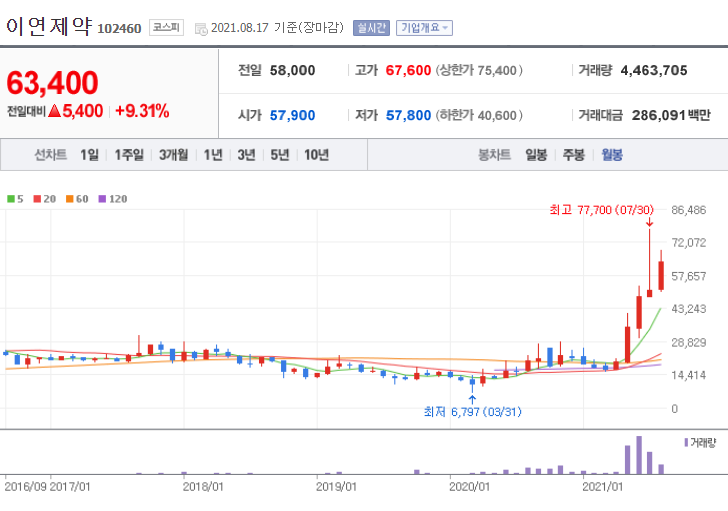Viewport: 728px width, 511px height.
Task: Select the 1일 line chart tab
Action: pos(89,155)
